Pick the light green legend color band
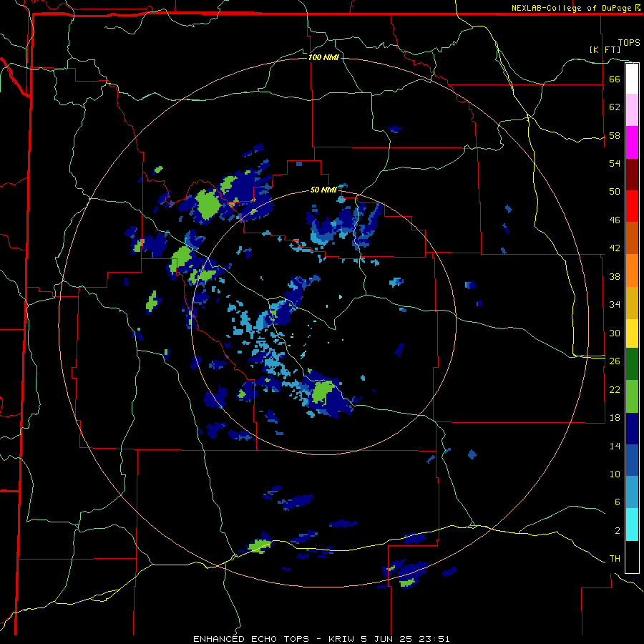 click(x=632, y=396)
